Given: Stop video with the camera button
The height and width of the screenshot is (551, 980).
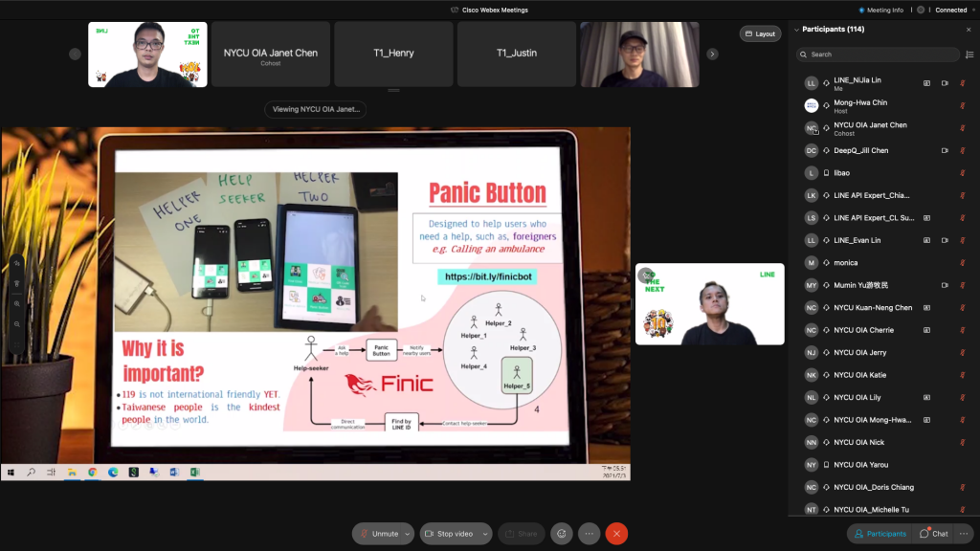Looking at the screenshot, I should pos(450,534).
